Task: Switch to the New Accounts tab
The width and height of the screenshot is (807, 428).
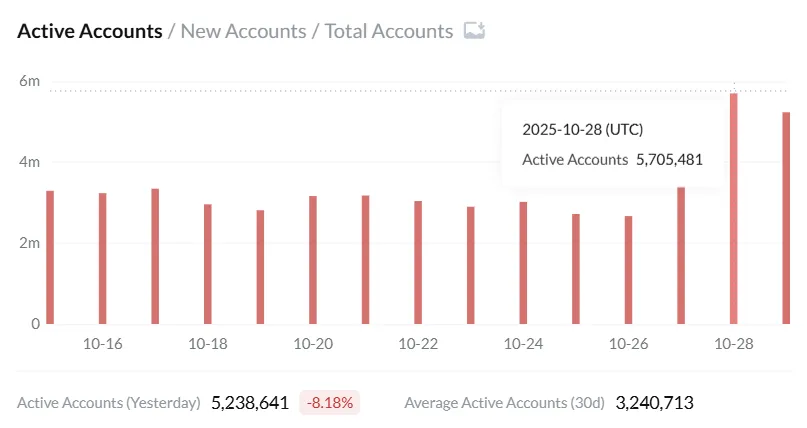Action: click(243, 31)
